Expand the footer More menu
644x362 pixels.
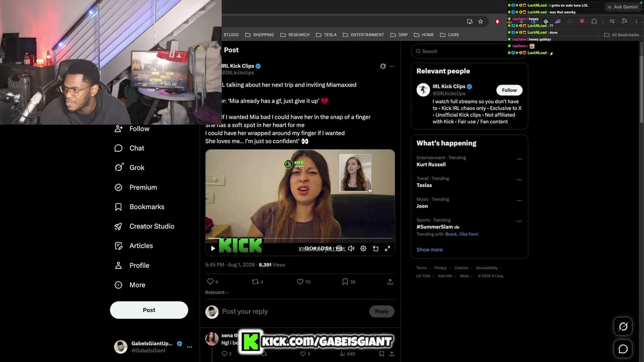tap(465, 276)
